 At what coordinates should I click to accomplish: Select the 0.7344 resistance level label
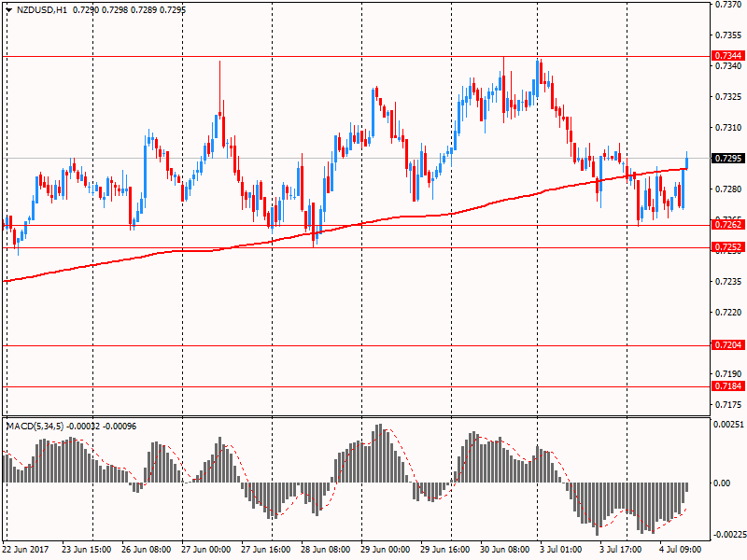(728, 56)
